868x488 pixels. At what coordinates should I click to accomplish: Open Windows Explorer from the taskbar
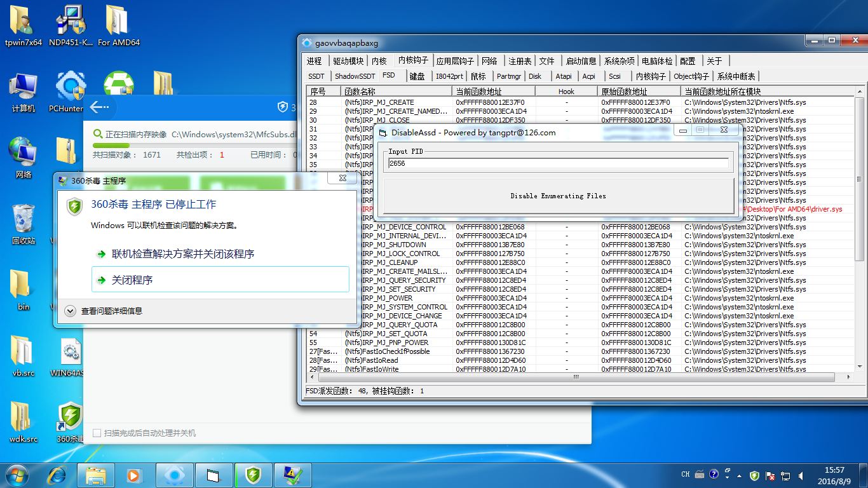[x=96, y=475]
